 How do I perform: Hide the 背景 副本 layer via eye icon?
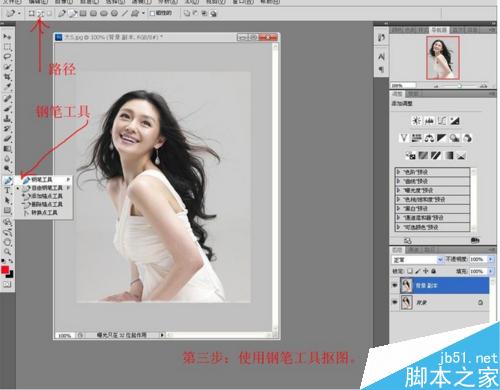[395, 285]
